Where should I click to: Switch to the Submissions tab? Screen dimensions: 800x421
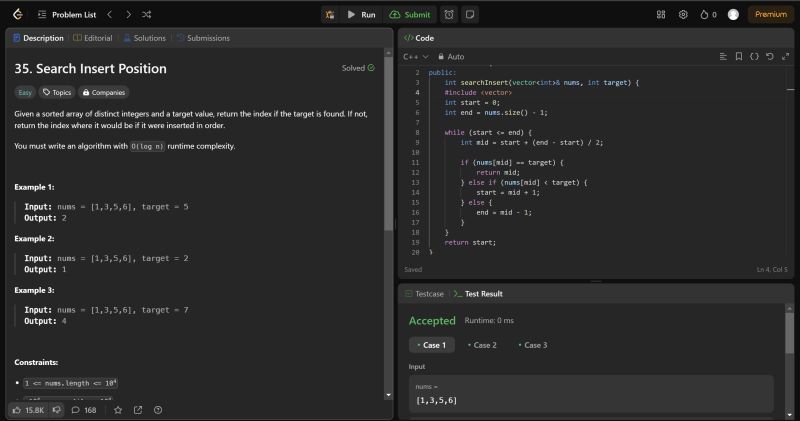pyautogui.click(x=203, y=38)
